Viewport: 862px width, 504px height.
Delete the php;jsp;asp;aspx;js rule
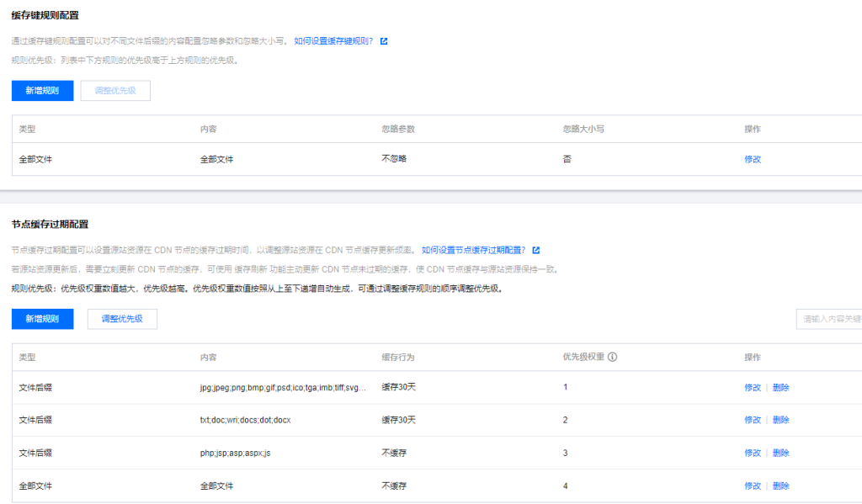[x=780, y=453]
